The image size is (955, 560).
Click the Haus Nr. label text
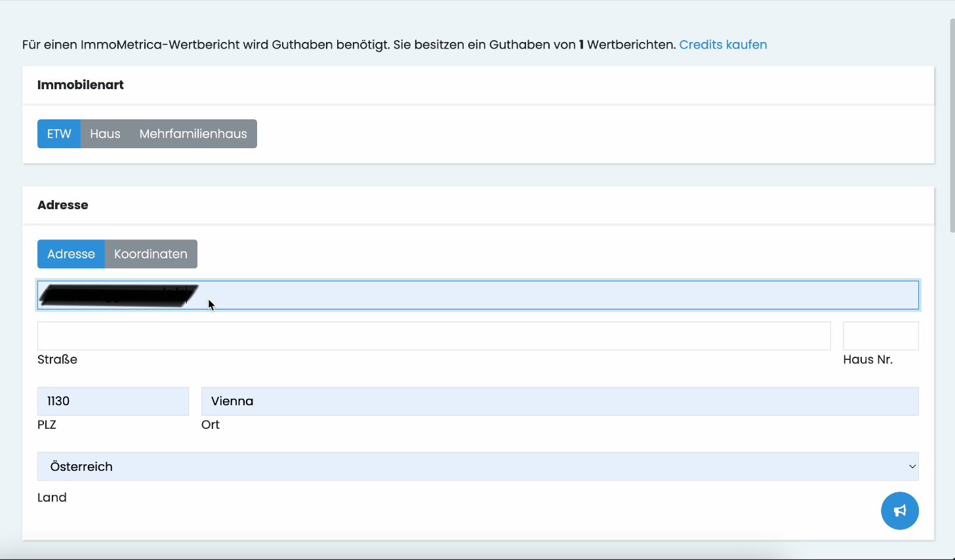pos(867,359)
